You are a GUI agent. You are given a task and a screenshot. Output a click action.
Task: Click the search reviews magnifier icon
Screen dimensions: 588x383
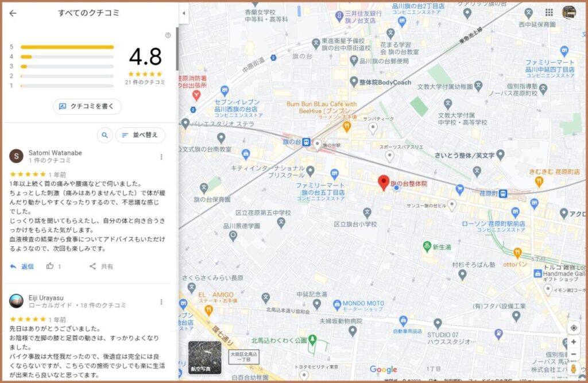pyautogui.click(x=105, y=136)
